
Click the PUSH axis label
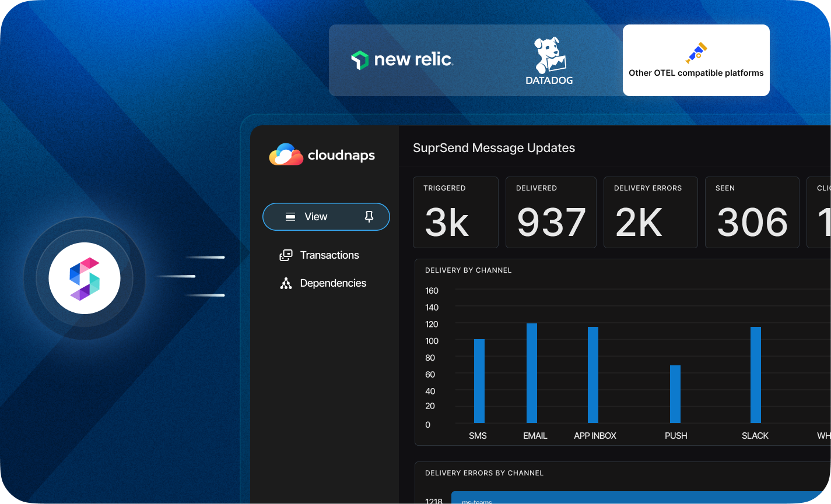tap(676, 436)
